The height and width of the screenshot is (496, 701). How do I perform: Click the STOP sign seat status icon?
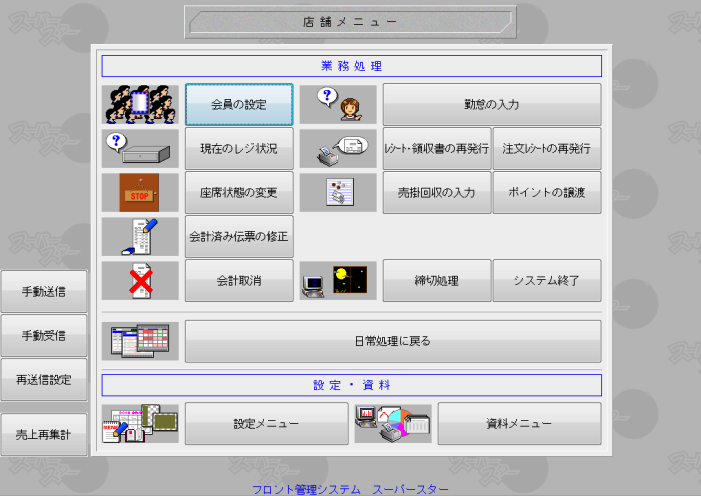click(140, 192)
